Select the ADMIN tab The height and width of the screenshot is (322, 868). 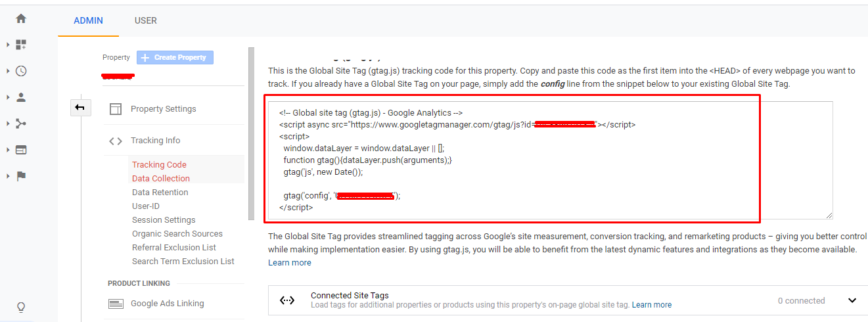click(x=88, y=20)
